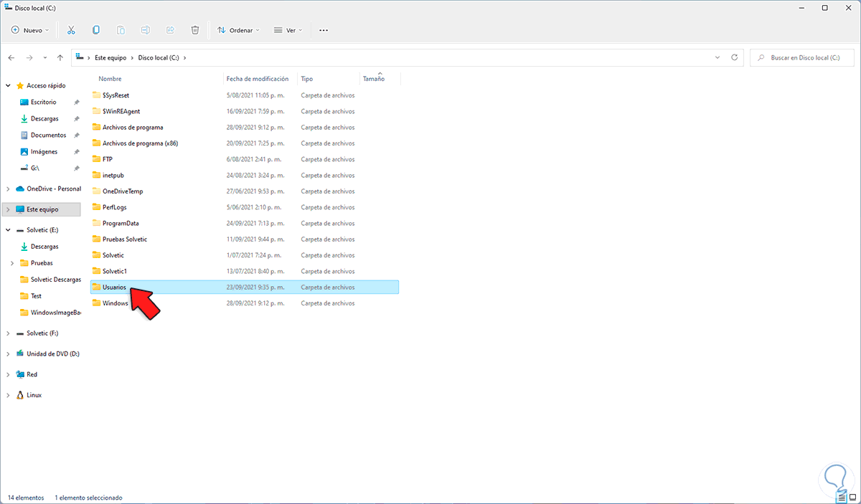Screen dimensions: 861x504
Task: Open the Ordenar sort dropdown
Action: click(238, 30)
